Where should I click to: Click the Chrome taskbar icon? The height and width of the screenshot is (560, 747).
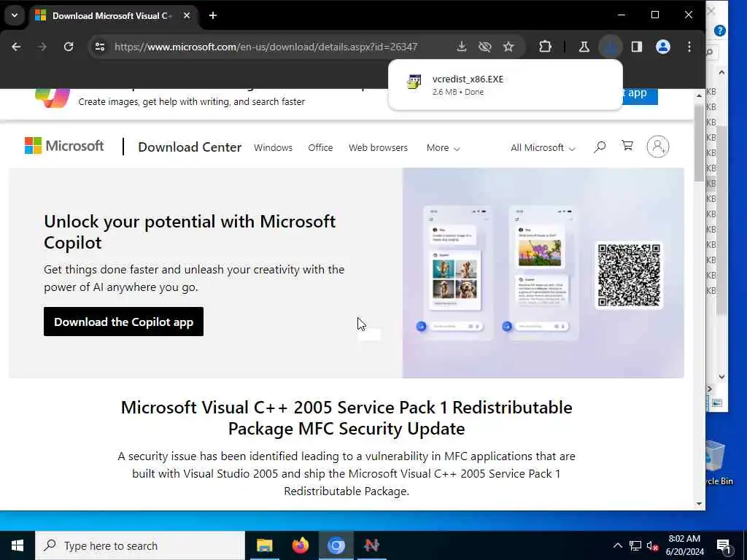[x=336, y=545]
